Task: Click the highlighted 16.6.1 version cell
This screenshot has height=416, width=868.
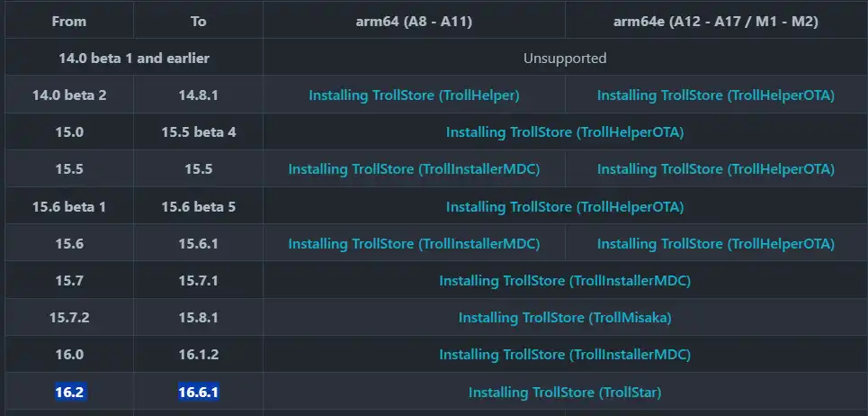Action: click(198, 393)
